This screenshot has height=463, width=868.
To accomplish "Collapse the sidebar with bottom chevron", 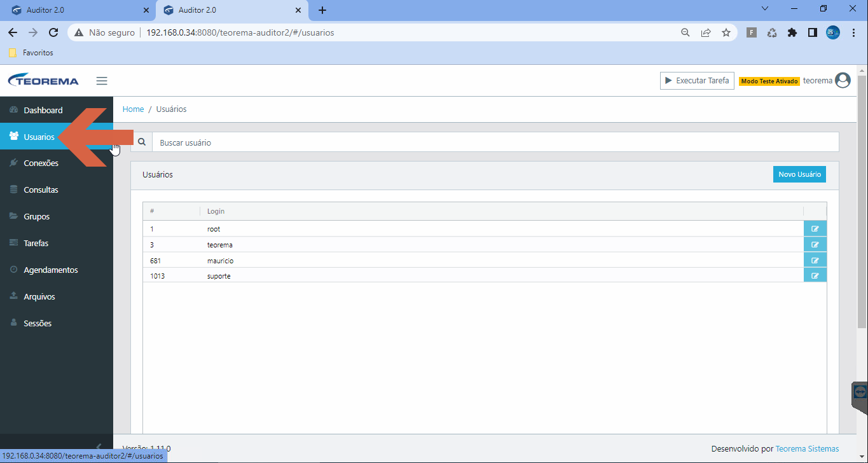I will 99,446.
